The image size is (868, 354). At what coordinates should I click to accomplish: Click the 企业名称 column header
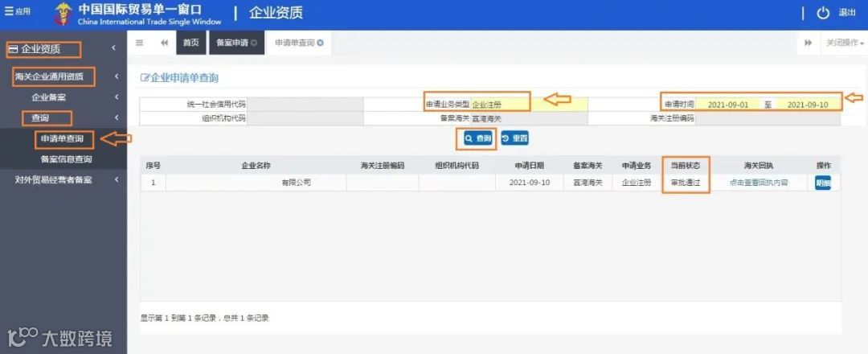point(256,166)
